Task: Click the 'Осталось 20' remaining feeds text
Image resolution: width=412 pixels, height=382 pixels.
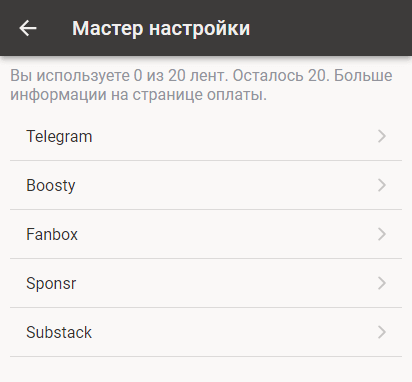Action: [281, 76]
